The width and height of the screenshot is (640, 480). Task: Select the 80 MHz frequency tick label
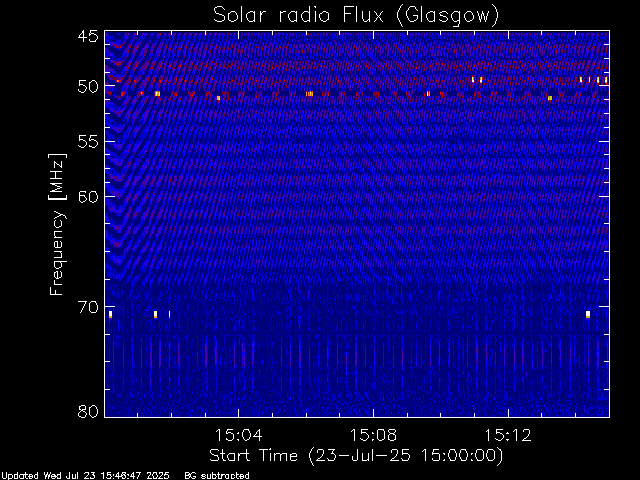(x=88, y=411)
